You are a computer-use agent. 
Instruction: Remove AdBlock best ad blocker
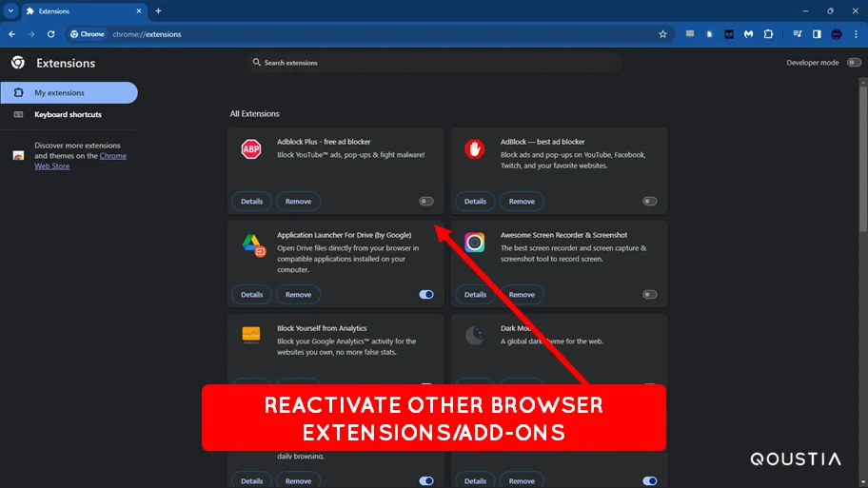click(522, 202)
